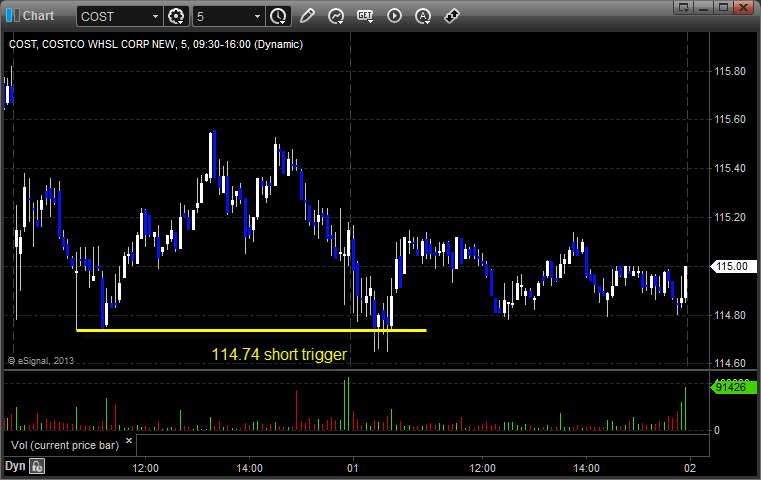Remove the Vol study with its X
Image resolution: width=761 pixels, height=480 pixels.
(x=129, y=441)
